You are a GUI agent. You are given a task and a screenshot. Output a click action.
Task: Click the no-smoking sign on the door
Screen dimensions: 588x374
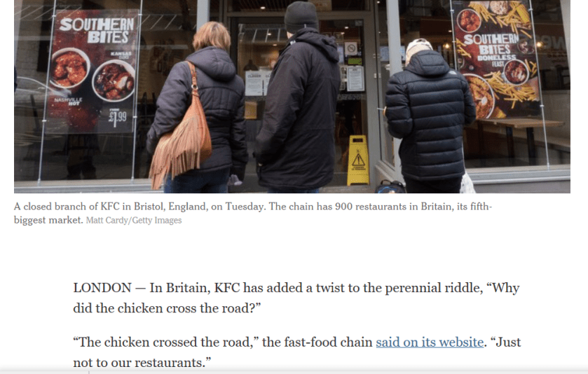[x=351, y=49]
